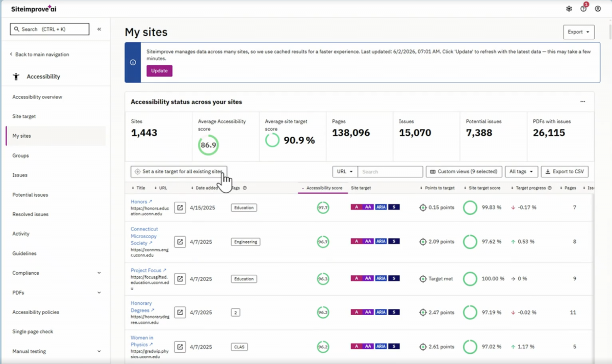Image resolution: width=612 pixels, height=364 pixels.
Task: Click the help icon next to Target progress column
Action: point(550,188)
